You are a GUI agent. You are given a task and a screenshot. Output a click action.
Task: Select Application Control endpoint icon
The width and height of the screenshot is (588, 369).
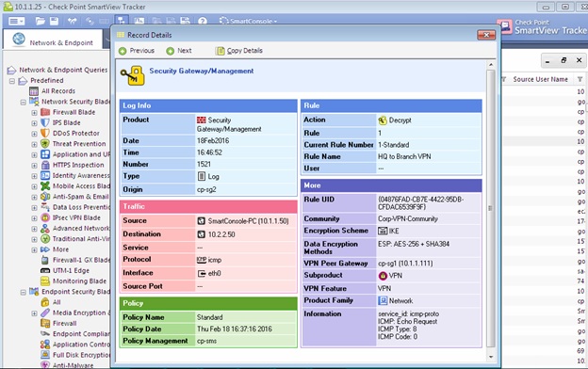[x=45, y=345]
